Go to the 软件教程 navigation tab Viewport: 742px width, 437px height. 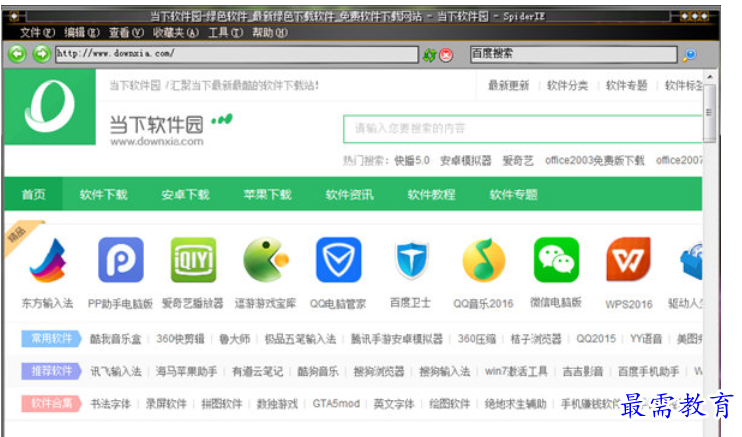click(x=432, y=194)
